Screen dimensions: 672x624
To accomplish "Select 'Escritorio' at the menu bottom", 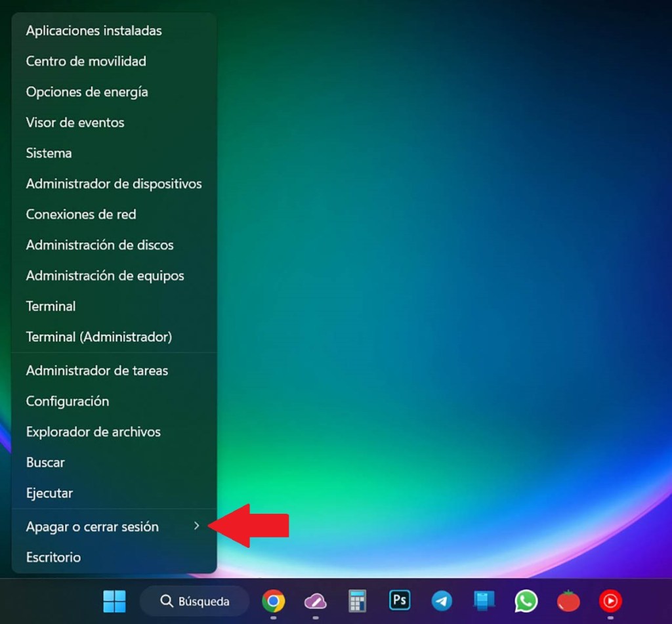I will (52, 557).
